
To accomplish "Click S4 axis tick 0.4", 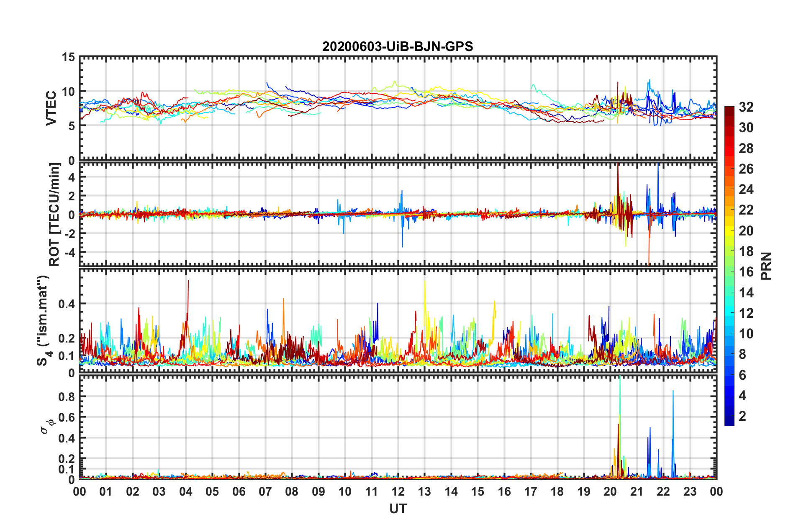I will point(67,304).
